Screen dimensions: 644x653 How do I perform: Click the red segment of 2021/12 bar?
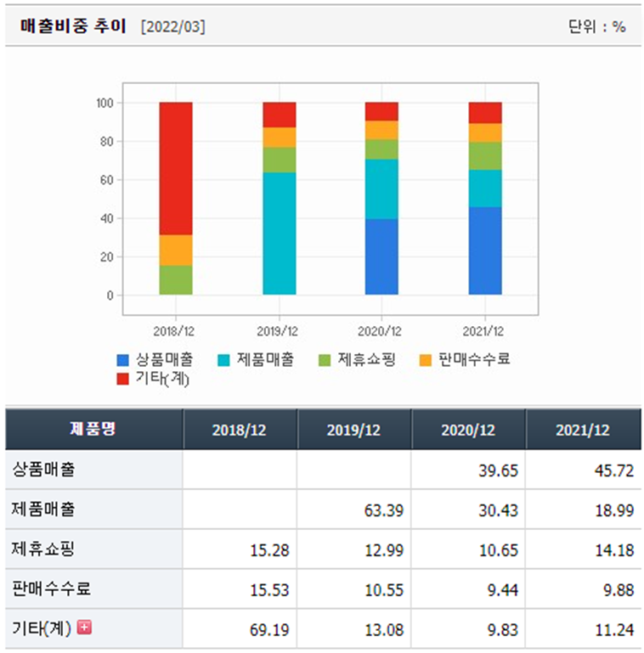[485, 113]
